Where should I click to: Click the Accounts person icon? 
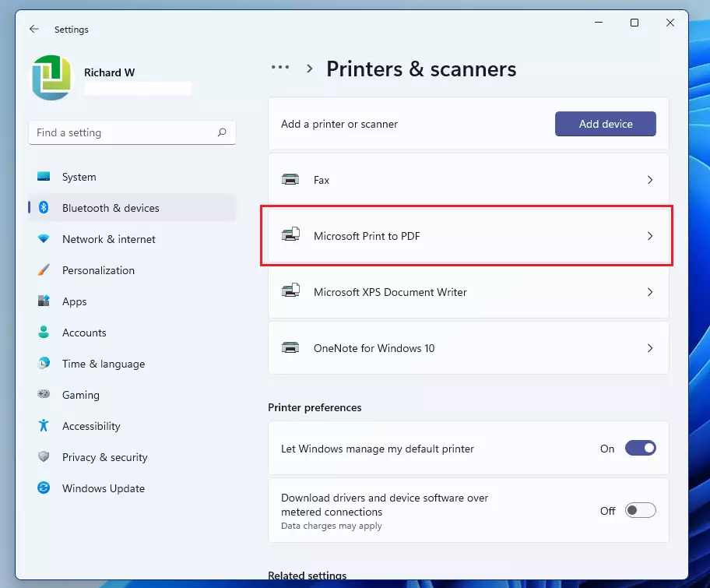coord(44,332)
